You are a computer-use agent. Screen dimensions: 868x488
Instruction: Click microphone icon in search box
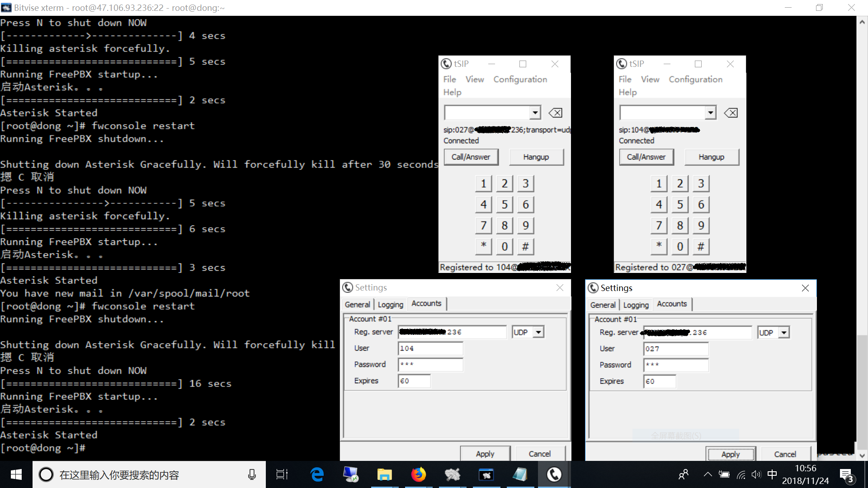tap(252, 474)
